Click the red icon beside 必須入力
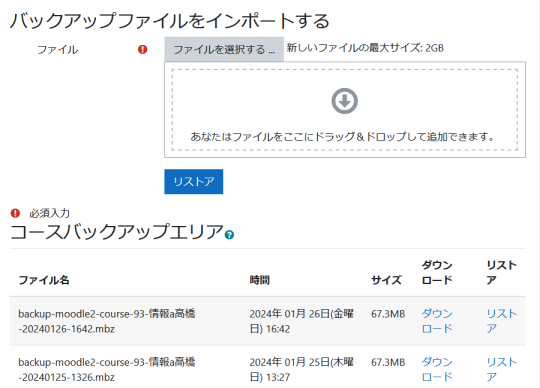The width and height of the screenshot is (540, 388). tap(15, 213)
